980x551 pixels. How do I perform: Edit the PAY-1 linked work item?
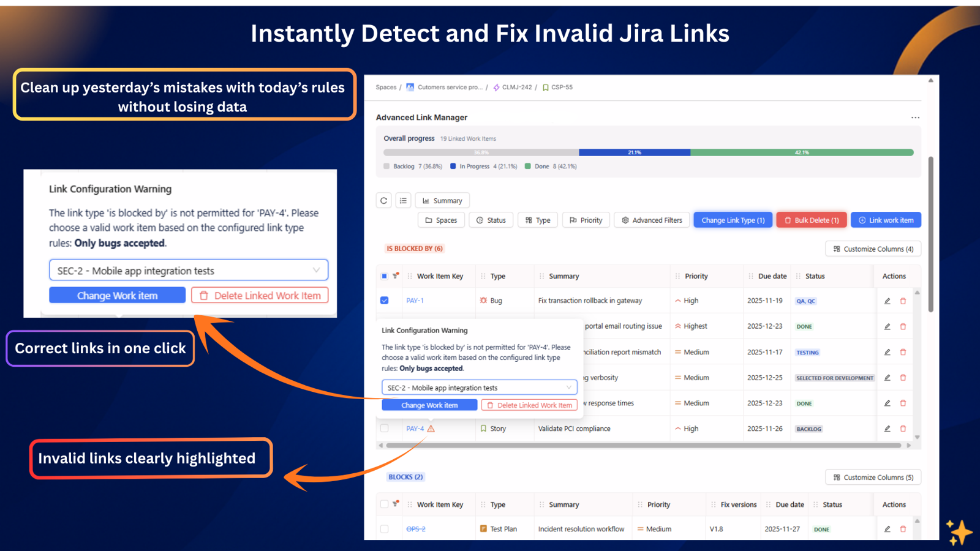pos(887,301)
